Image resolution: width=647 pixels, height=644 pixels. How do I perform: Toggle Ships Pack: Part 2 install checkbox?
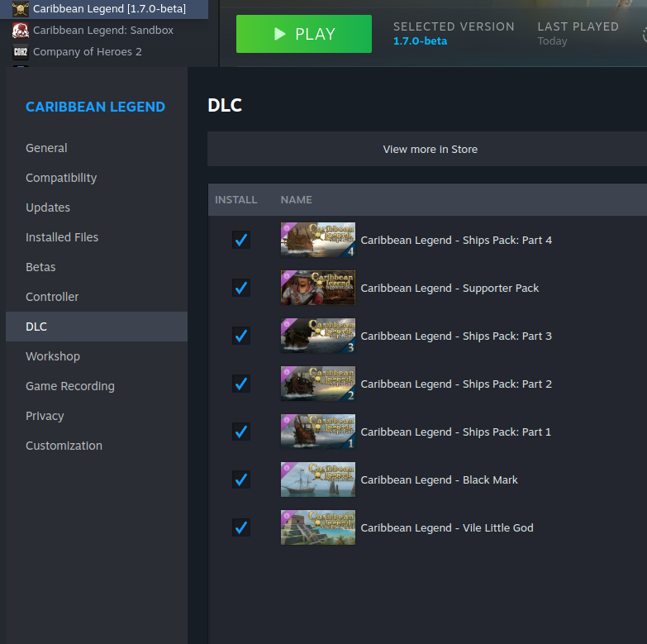241,383
